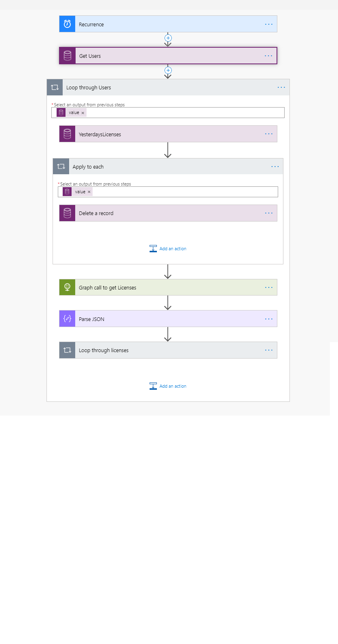Remove value token in Loop through Users

[83, 113]
